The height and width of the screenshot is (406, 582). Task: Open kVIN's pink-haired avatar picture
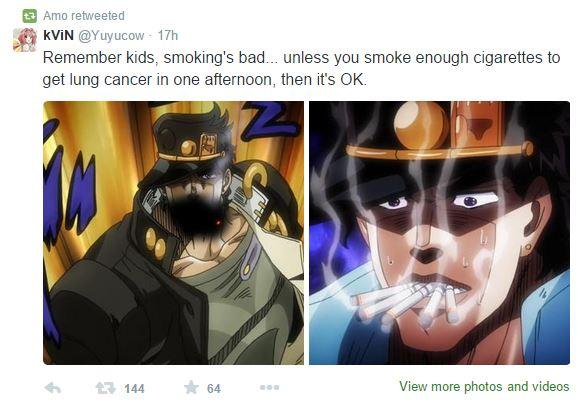point(25,40)
